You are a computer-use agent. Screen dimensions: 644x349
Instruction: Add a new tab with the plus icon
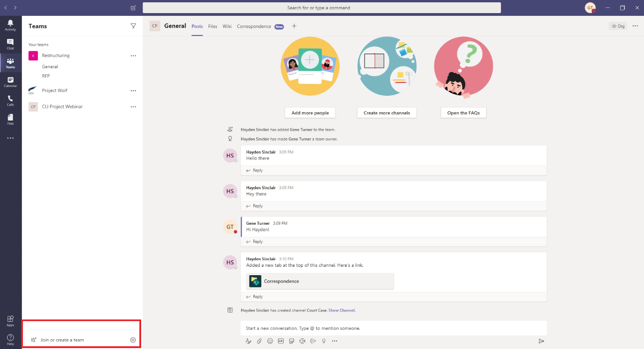click(294, 26)
